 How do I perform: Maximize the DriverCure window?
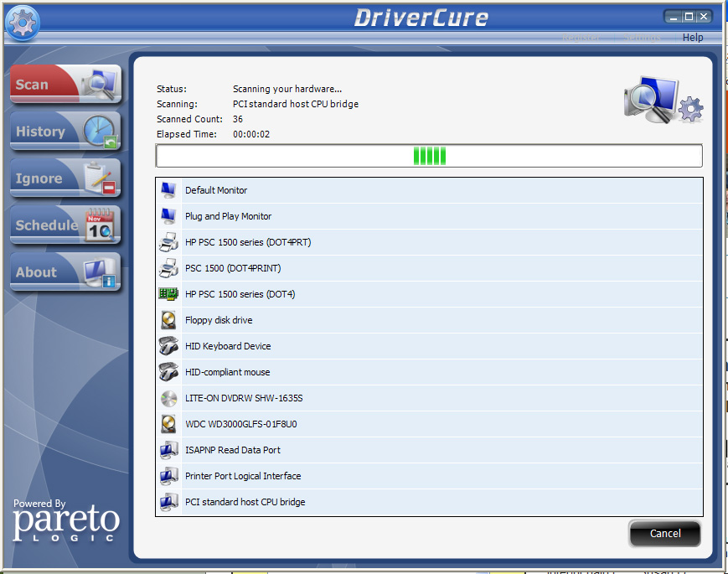click(x=689, y=18)
